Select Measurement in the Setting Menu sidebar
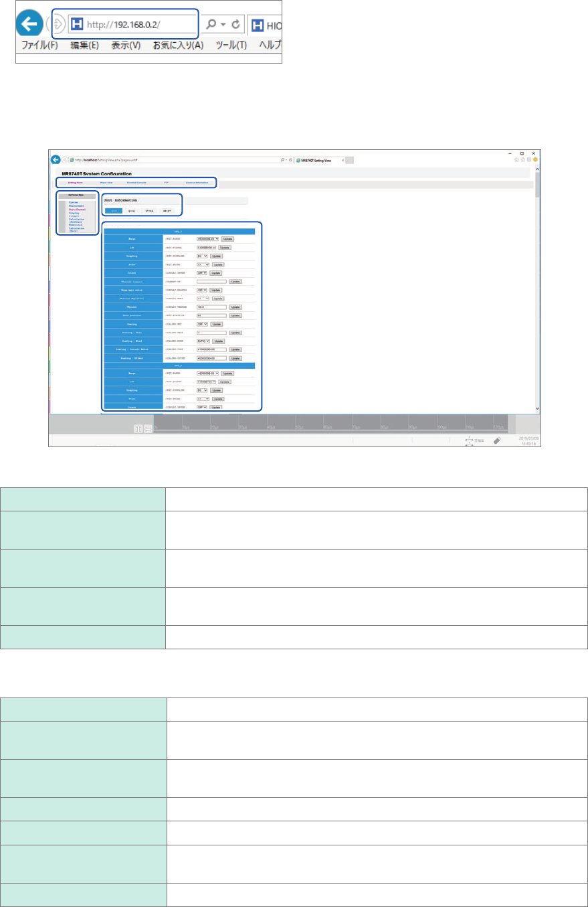Image resolution: width=588 pixels, height=907 pixels. [76, 205]
